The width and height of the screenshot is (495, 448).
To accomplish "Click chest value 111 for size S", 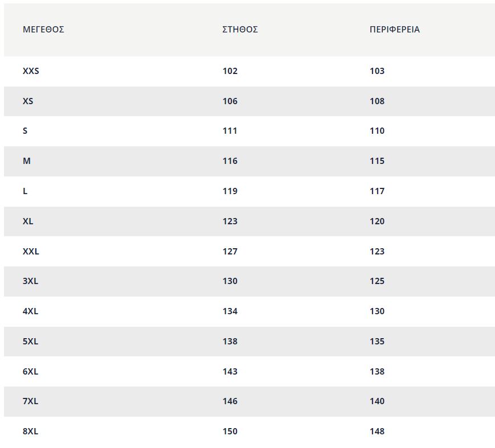I will coord(230,131).
